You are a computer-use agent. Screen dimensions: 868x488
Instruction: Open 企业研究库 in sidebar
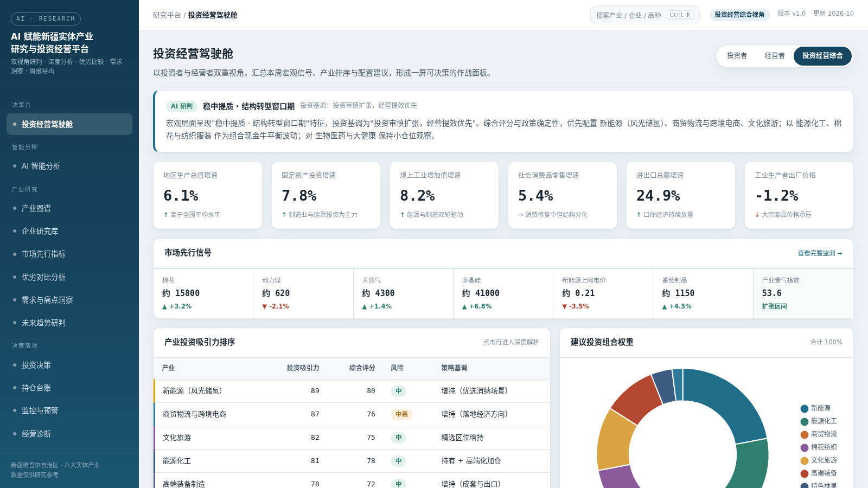tap(69, 231)
